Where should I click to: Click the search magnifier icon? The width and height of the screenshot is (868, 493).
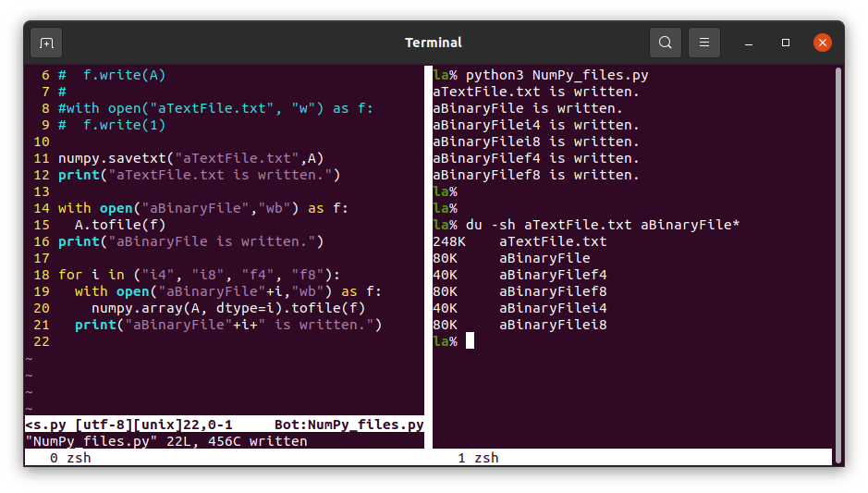(665, 43)
